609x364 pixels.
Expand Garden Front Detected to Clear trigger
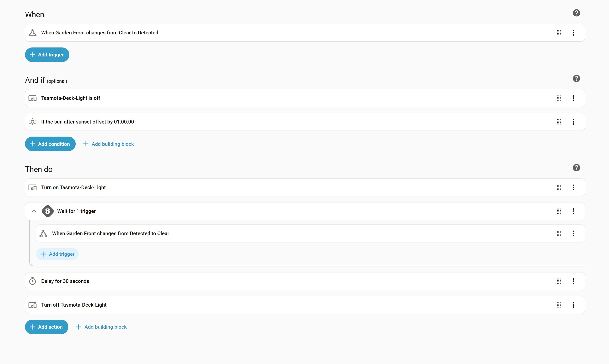(x=111, y=233)
